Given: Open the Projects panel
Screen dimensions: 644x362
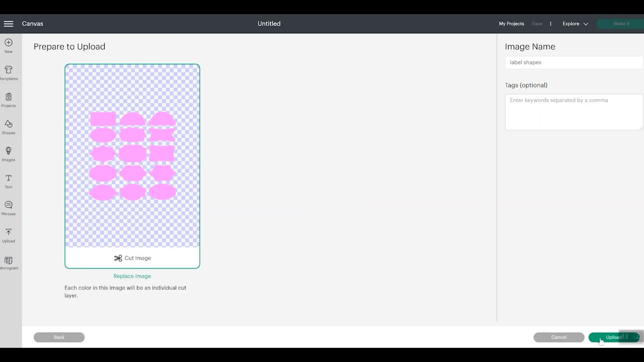Looking at the screenshot, I should 9,100.
